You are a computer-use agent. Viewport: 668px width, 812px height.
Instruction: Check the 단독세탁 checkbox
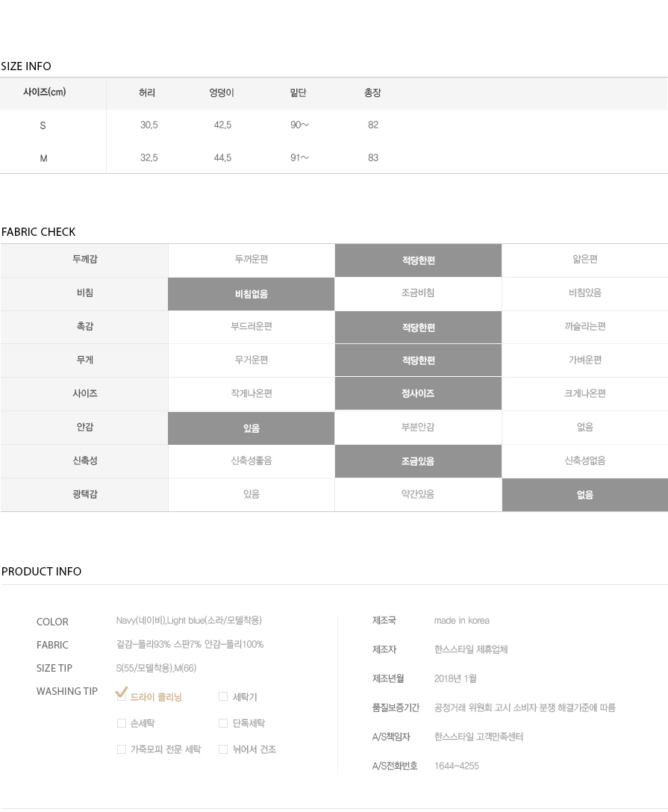[x=223, y=723]
